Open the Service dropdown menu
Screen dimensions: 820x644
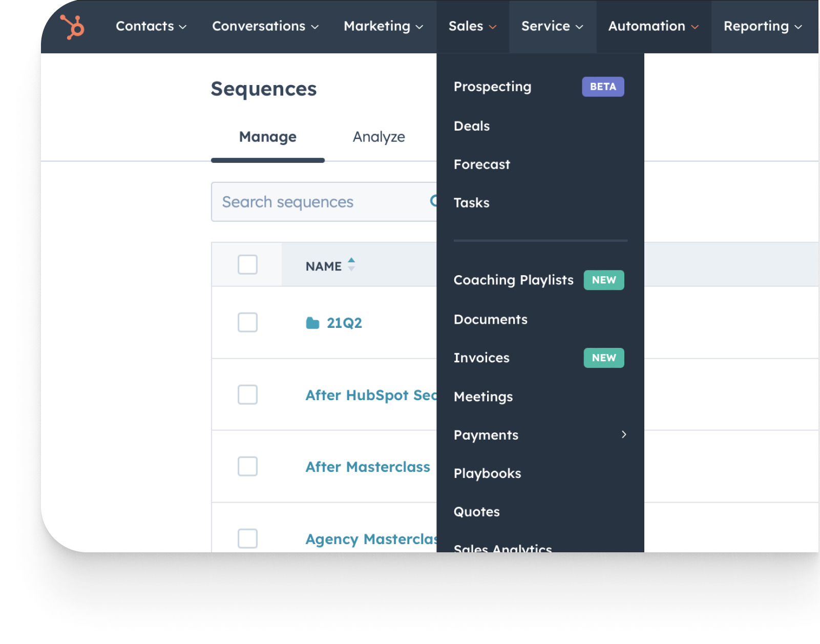pyautogui.click(x=552, y=26)
